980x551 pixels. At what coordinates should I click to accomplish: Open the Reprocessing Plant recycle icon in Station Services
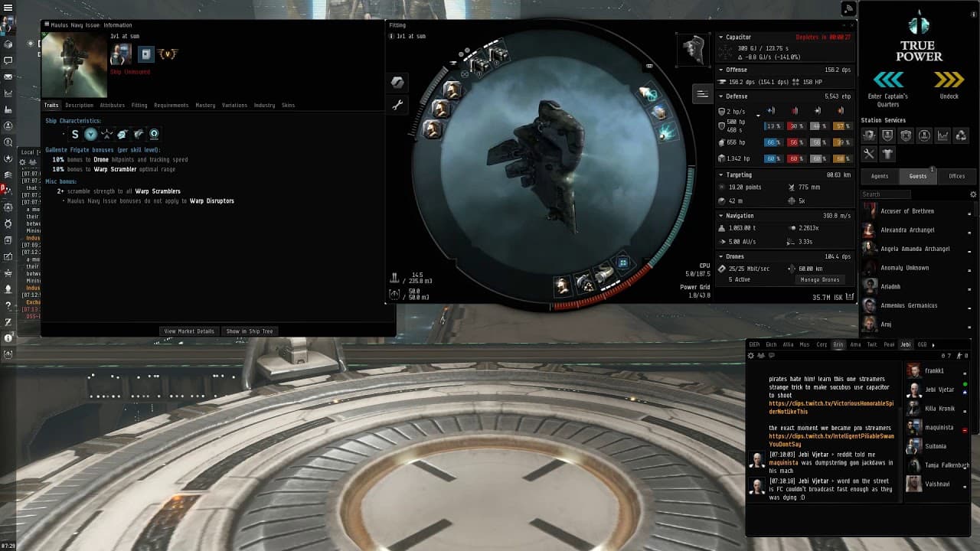click(x=961, y=135)
